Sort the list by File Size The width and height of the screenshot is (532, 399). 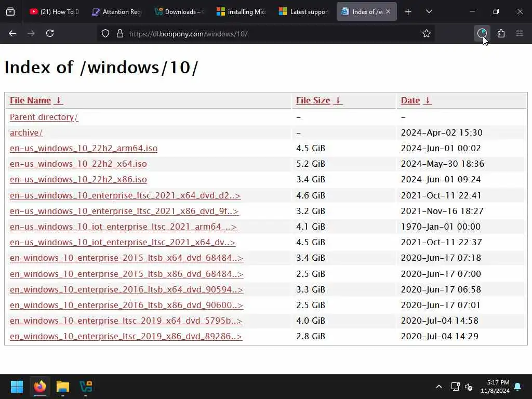tap(313, 100)
